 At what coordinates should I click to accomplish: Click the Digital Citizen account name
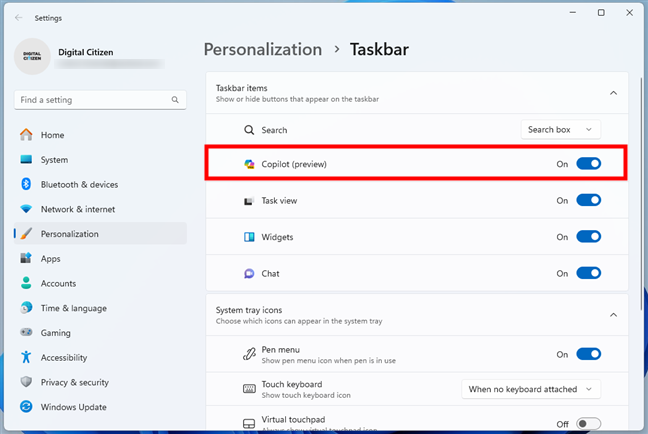86,52
